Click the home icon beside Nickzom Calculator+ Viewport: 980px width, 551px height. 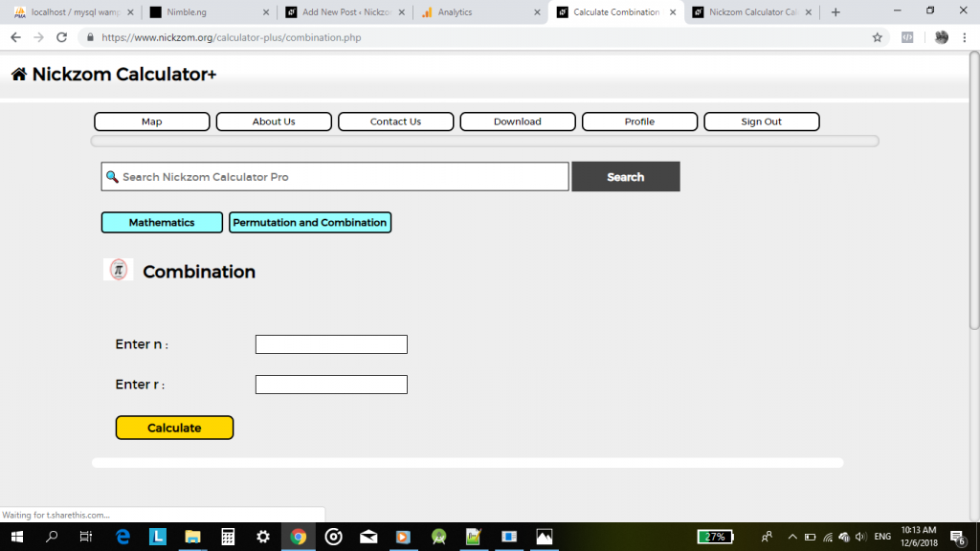[19, 75]
